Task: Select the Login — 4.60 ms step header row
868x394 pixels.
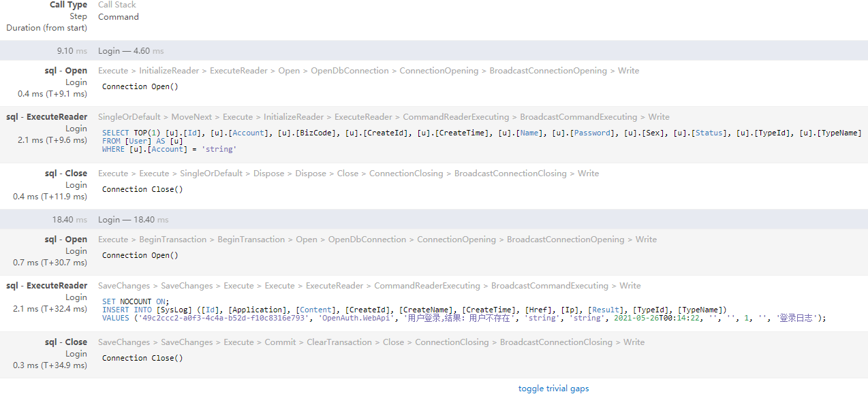Action: [131, 51]
